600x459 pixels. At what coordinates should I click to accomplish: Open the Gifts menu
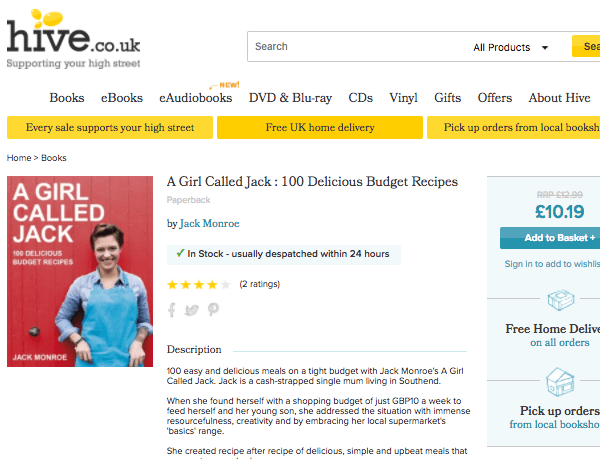(447, 98)
